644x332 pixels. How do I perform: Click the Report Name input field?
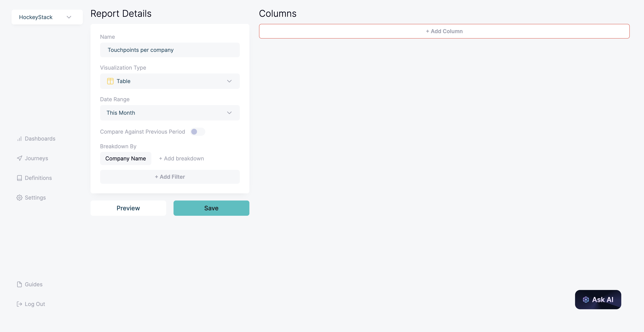(x=169, y=50)
